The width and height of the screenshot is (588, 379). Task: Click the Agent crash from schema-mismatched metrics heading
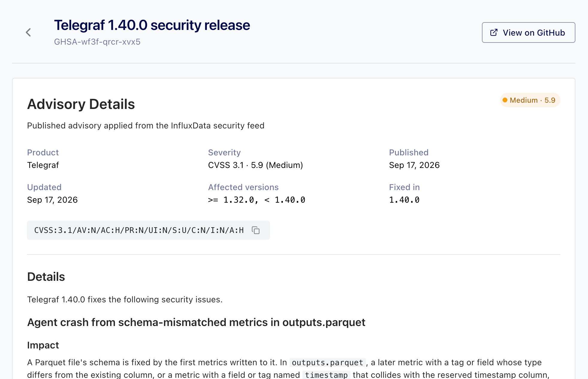pyautogui.click(x=196, y=322)
